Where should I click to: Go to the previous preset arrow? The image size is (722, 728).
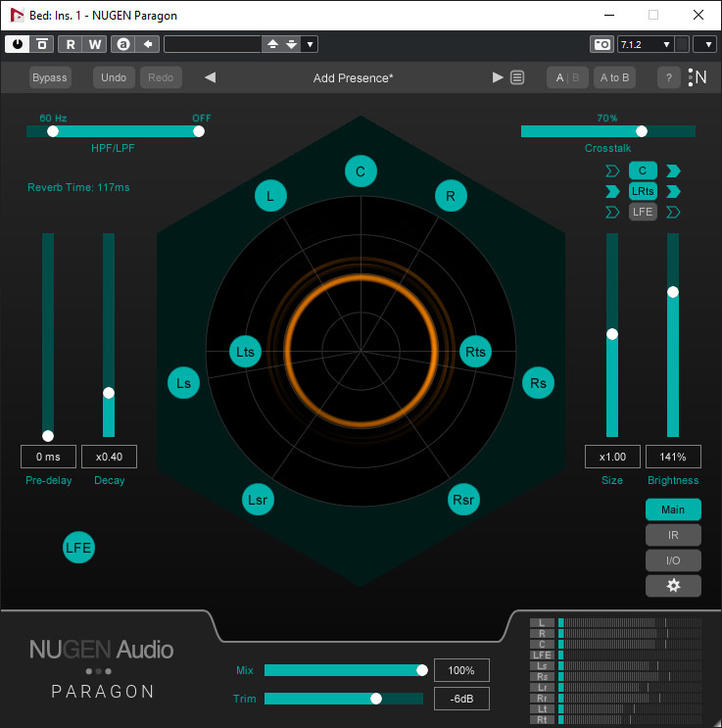click(210, 77)
